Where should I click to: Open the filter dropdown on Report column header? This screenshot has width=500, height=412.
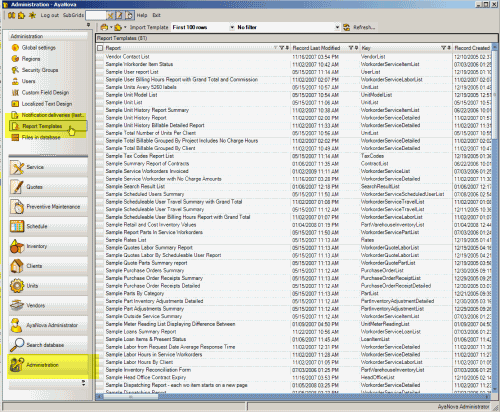click(x=282, y=48)
